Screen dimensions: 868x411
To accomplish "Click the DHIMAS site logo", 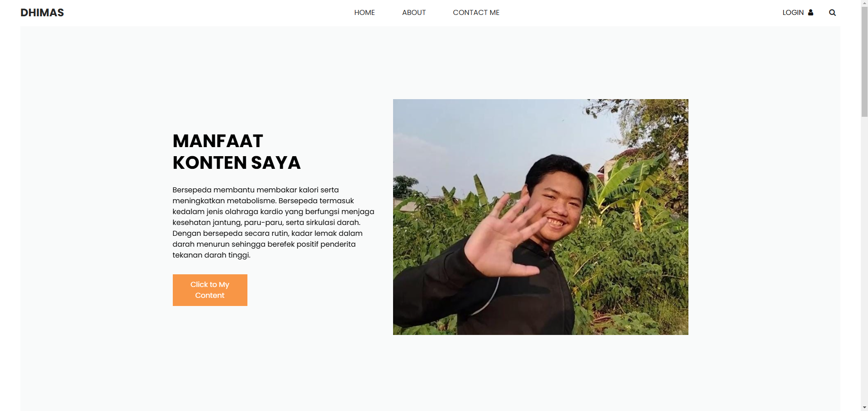I will 42,13.
